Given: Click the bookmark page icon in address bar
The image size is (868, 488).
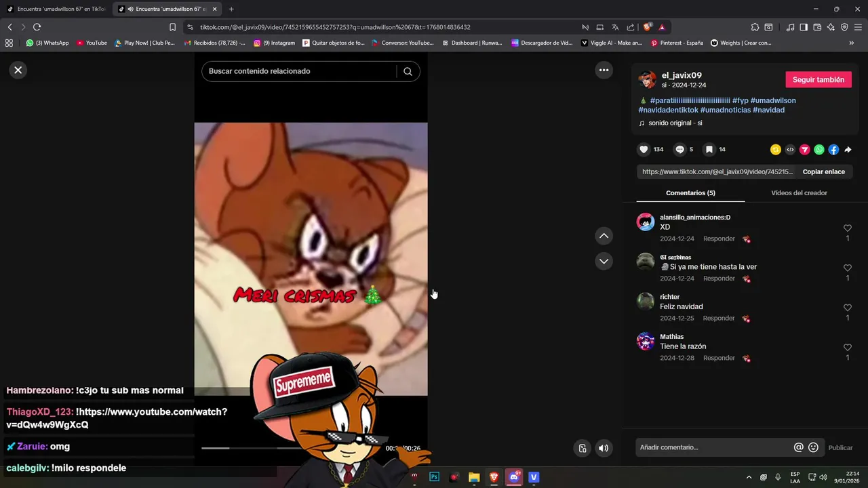Looking at the screenshot, I should point(172,27).
